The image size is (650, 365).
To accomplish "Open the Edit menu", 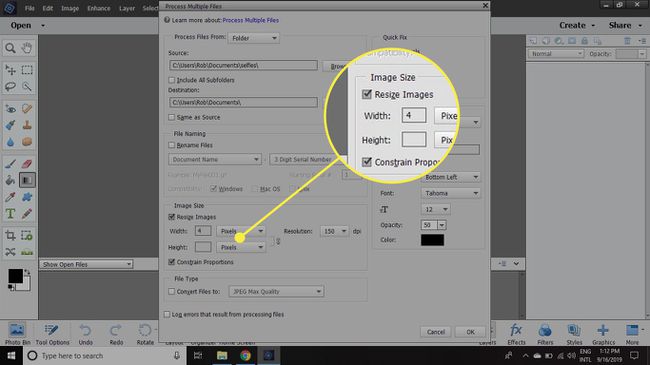I will (48, 8).
